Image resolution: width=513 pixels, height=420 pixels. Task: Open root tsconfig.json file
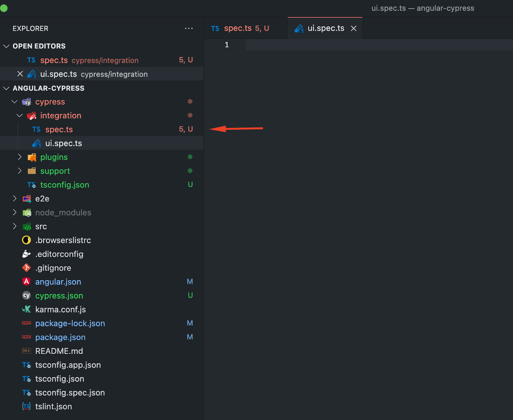pos(102,379)
